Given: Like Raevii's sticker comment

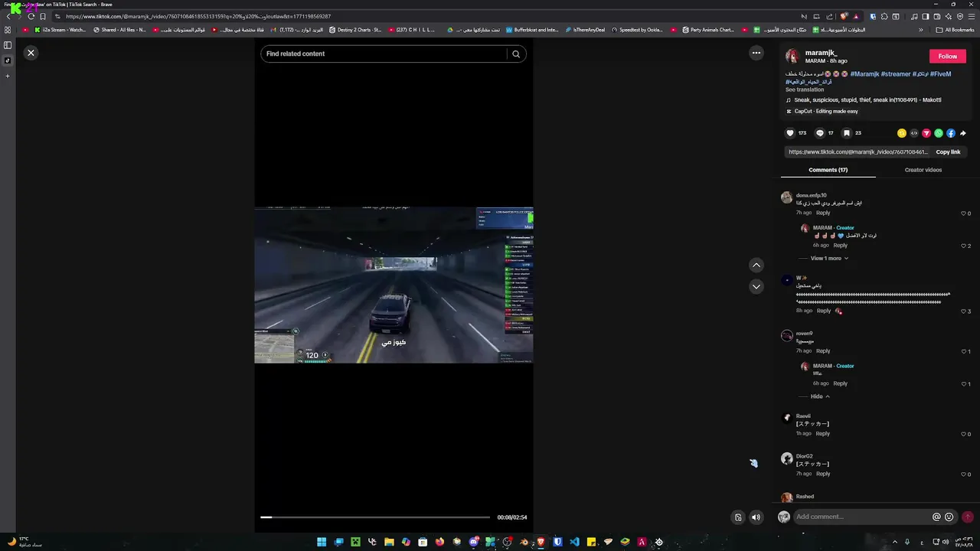Looking at the screenshot, I should [x=964, y=434].
